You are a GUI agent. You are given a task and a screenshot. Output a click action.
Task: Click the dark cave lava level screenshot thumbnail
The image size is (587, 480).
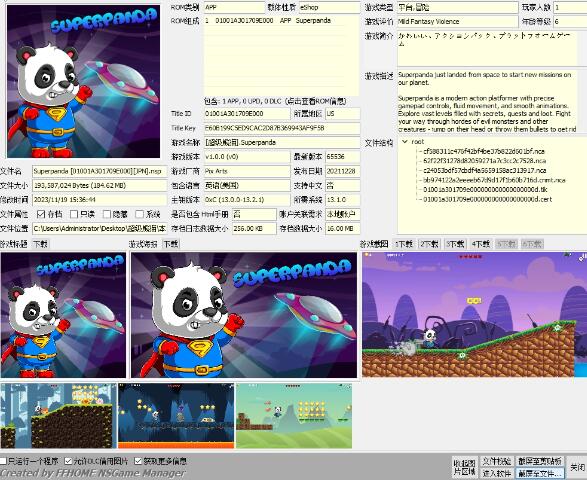click(x=176, y=416)
